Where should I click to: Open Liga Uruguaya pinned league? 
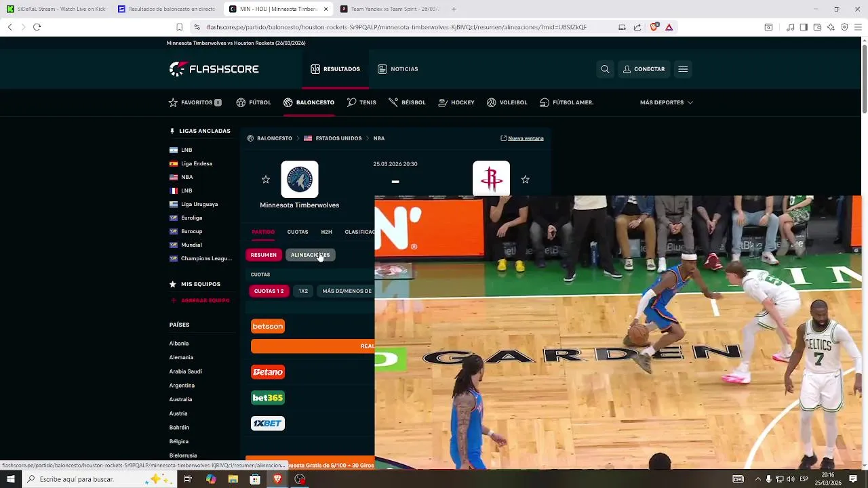click(193, 204)
